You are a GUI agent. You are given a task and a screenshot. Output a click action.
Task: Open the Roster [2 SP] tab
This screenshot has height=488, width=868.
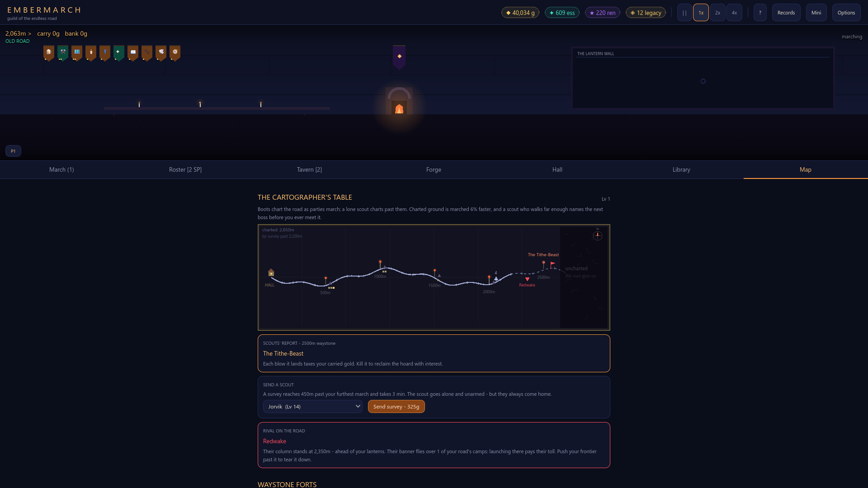pos(185,169)
